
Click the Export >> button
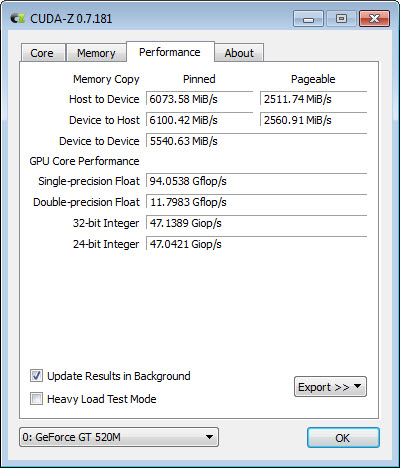point(330,387)
